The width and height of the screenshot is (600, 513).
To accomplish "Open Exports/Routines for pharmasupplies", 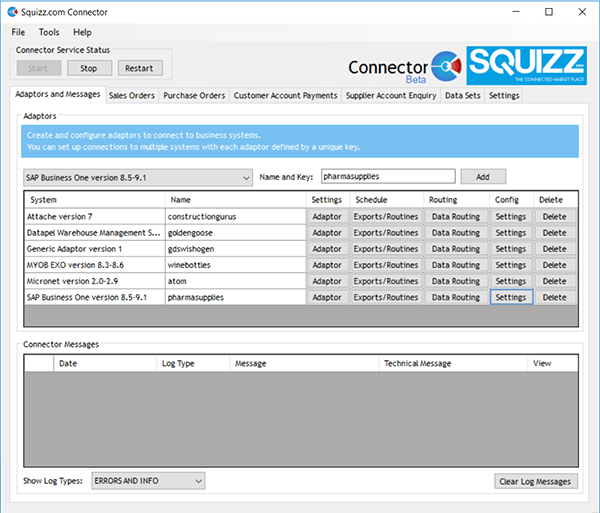I will pos(386,297).
